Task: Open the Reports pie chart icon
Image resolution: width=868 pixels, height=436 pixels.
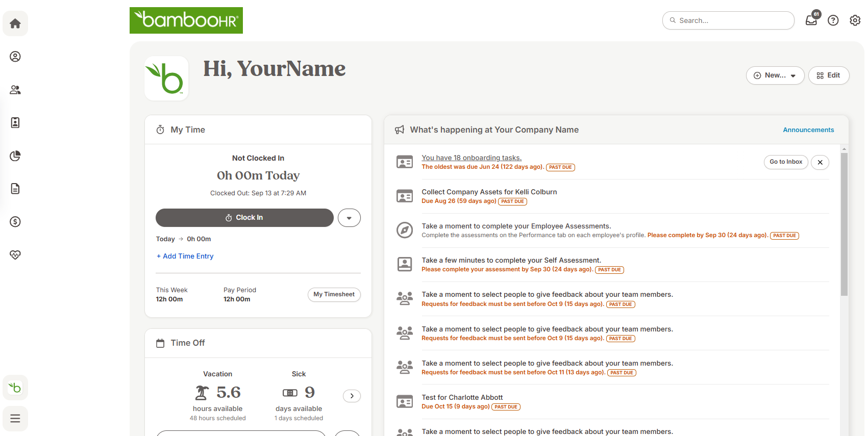Action: tap(15, 156)
